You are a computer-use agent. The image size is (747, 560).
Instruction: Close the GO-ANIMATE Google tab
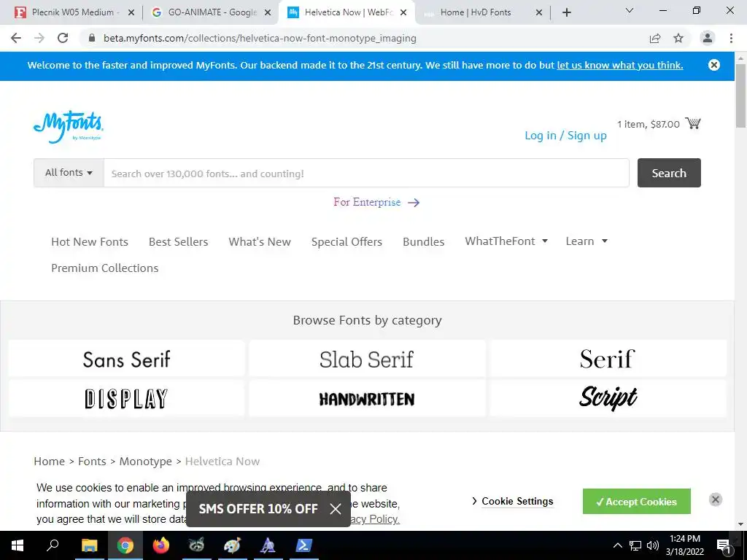point(268,12)
